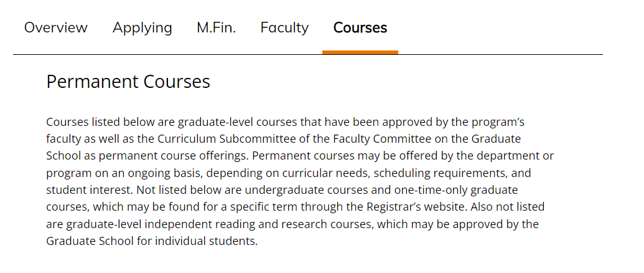Open the Overview tab
Screen dimensions: 644x273
56,27
